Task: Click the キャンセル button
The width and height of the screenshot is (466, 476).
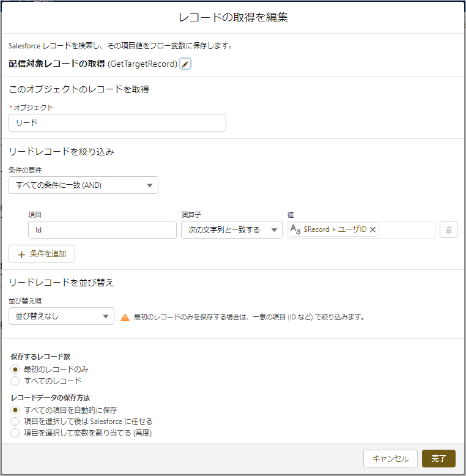Action: pos(390,458)
